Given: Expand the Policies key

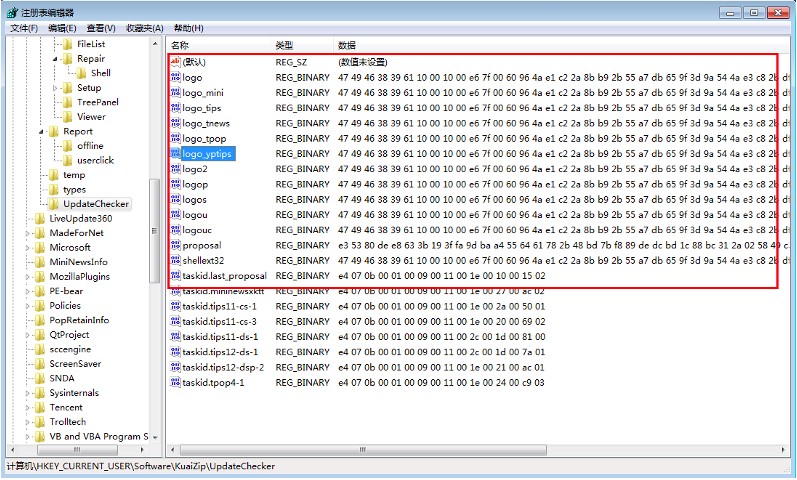Looking at the screenshot, I should tap(27, 306).
